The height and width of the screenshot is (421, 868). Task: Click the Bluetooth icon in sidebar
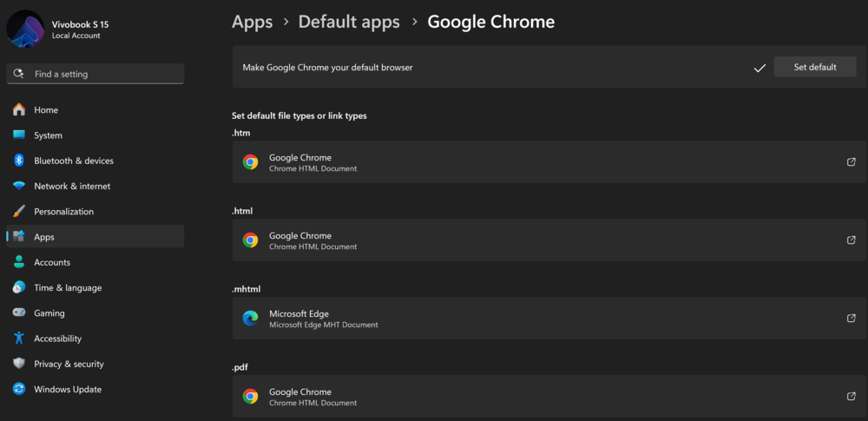coord(19,161)
